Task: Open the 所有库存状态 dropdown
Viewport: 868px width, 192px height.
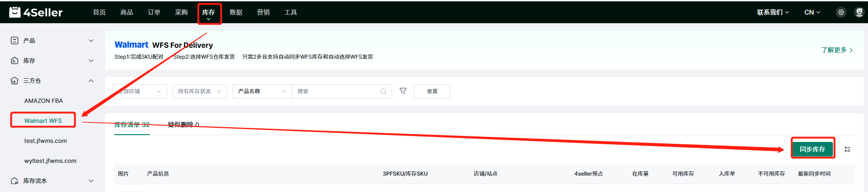Action: pyautogui.click(x=200, y=91)
